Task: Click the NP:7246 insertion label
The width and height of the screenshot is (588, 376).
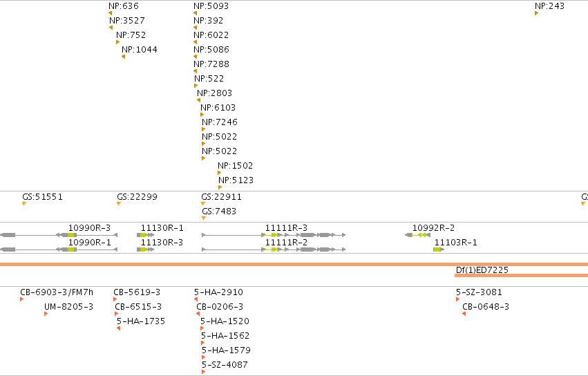Action: [x=219, y=122]
